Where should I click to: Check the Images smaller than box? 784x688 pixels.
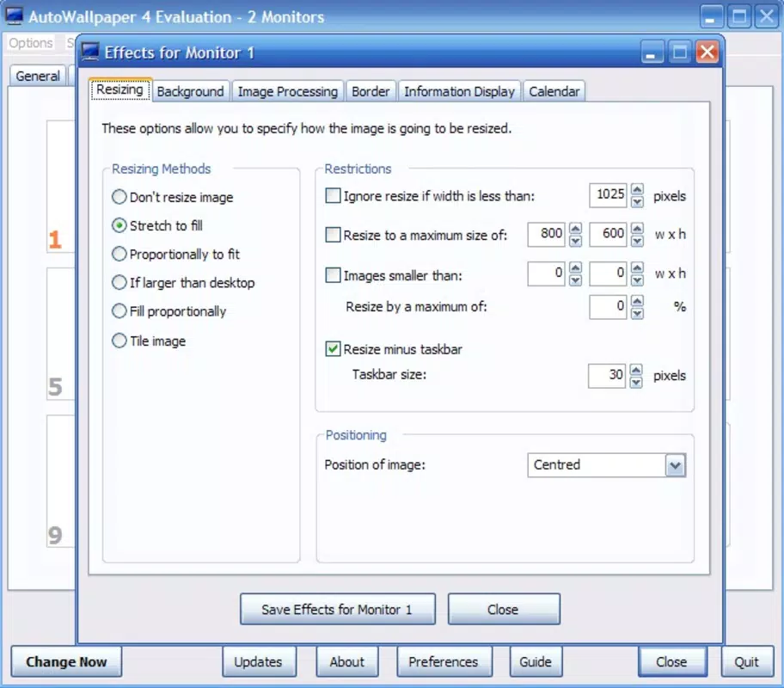pos(333,274)
